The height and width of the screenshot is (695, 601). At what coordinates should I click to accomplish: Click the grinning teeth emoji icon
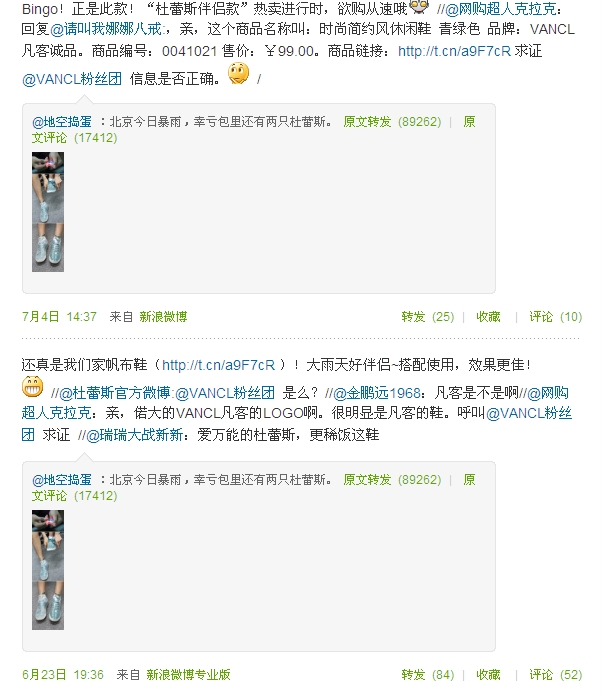33,387
